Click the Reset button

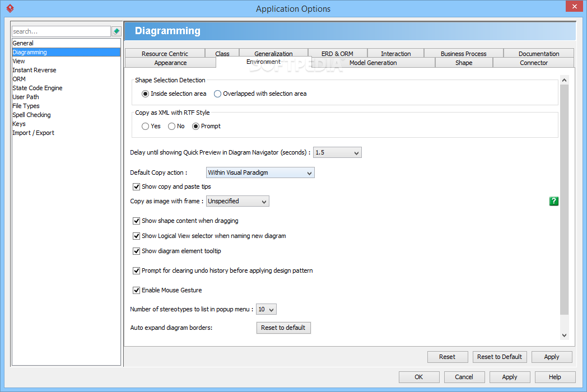[x=448, y=357]
